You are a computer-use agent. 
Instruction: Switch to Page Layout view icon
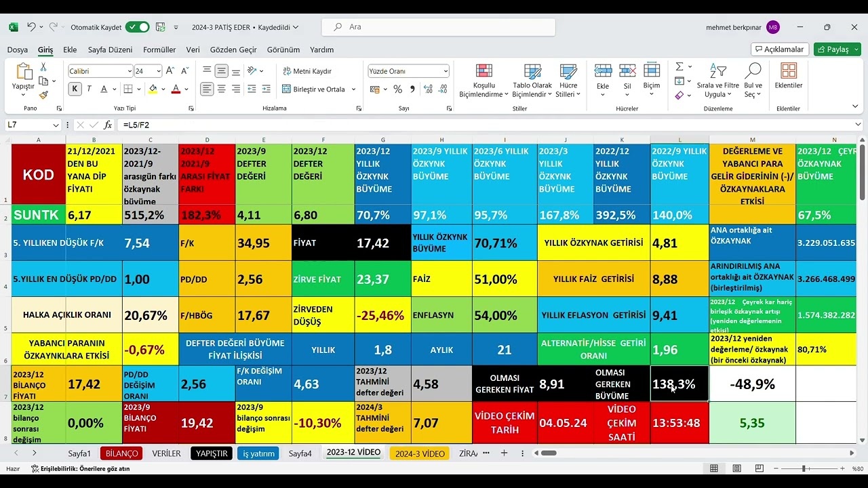point(736,468)
